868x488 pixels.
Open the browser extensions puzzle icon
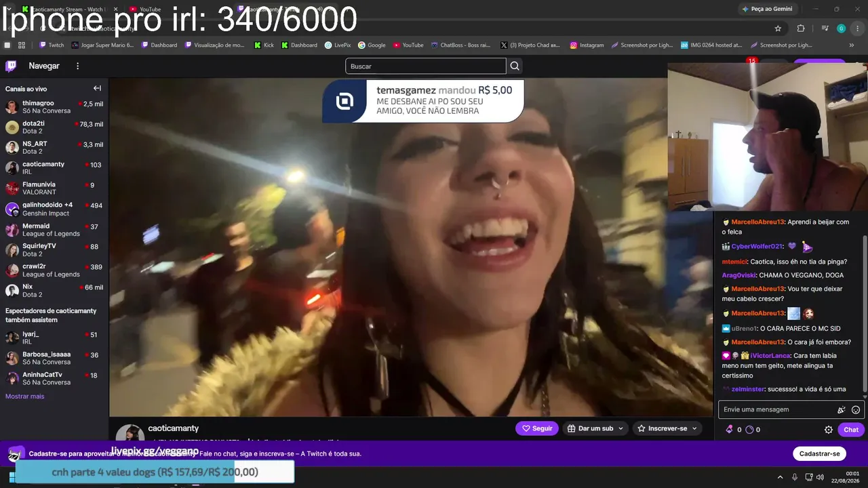pyautogui.click(x=801, y=28)
